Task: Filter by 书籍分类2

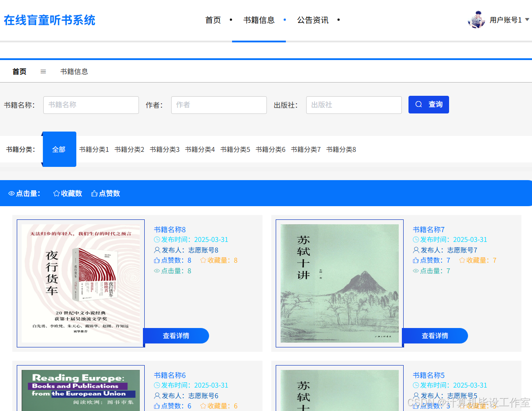Action: coord(129,150)
